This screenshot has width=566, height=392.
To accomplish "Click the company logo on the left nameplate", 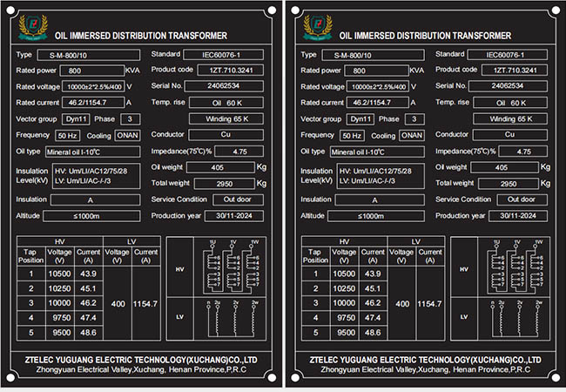I will click(33, 27).
